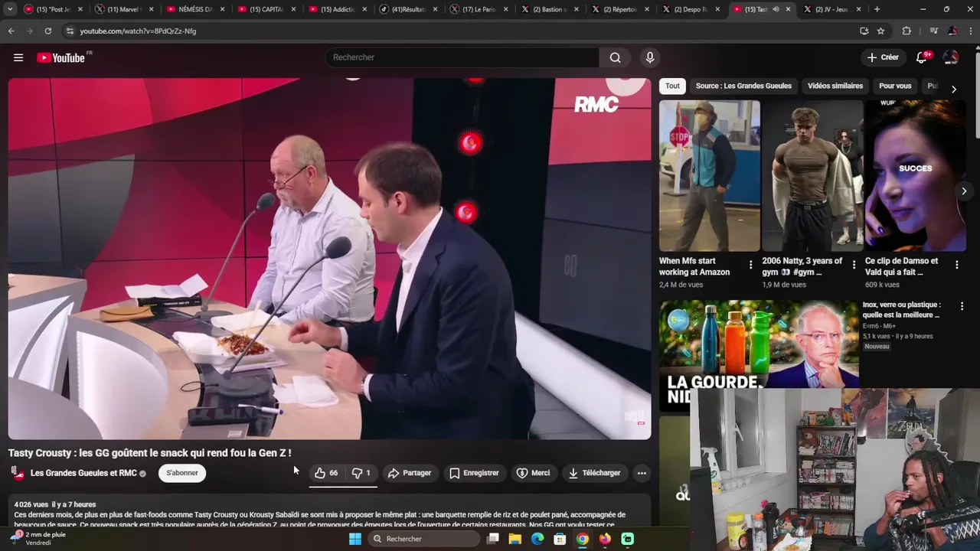Open the channel avatar next to title
The height and width of the screenshot is (551, 980).
pyautogui.click(x=17, y=473)
